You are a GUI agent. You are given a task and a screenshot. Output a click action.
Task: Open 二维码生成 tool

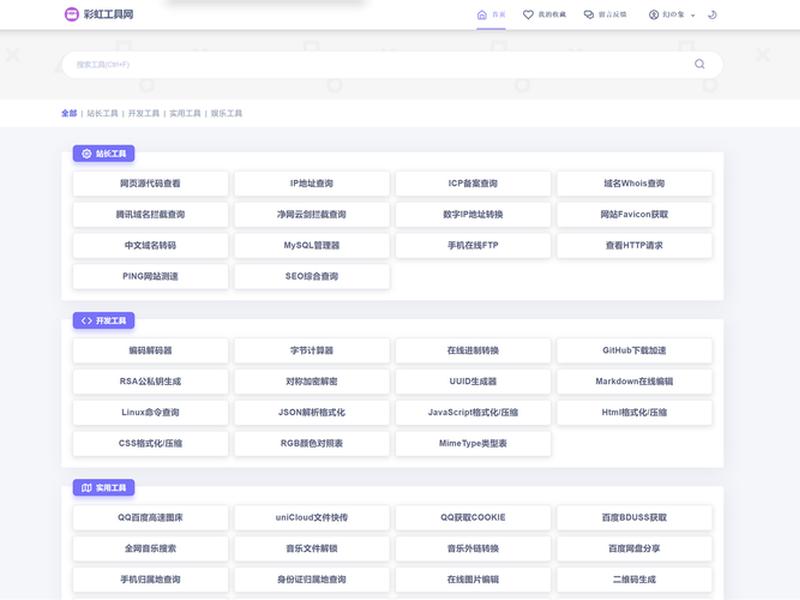pyautogui.click(x=634, y=580)
